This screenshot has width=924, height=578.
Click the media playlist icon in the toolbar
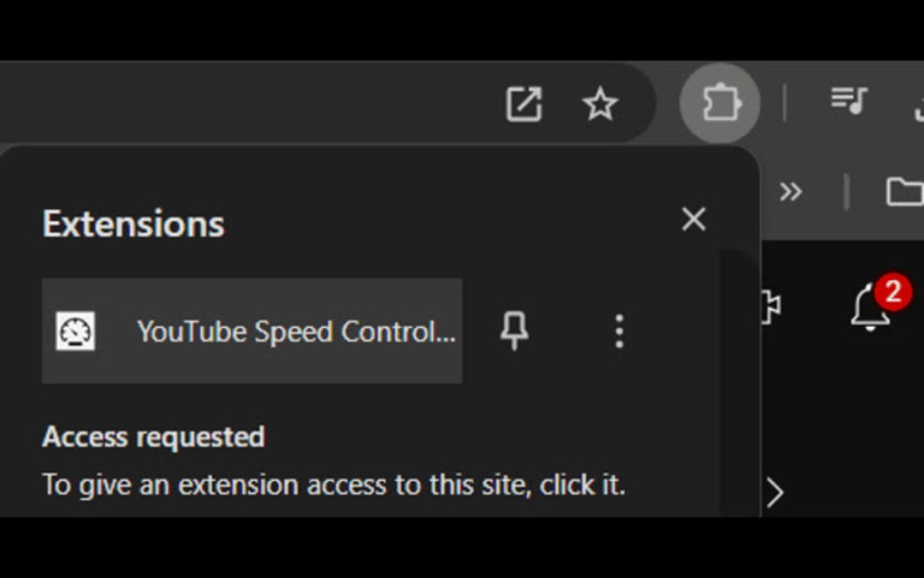pyautogui.click(x=850, y=103)
